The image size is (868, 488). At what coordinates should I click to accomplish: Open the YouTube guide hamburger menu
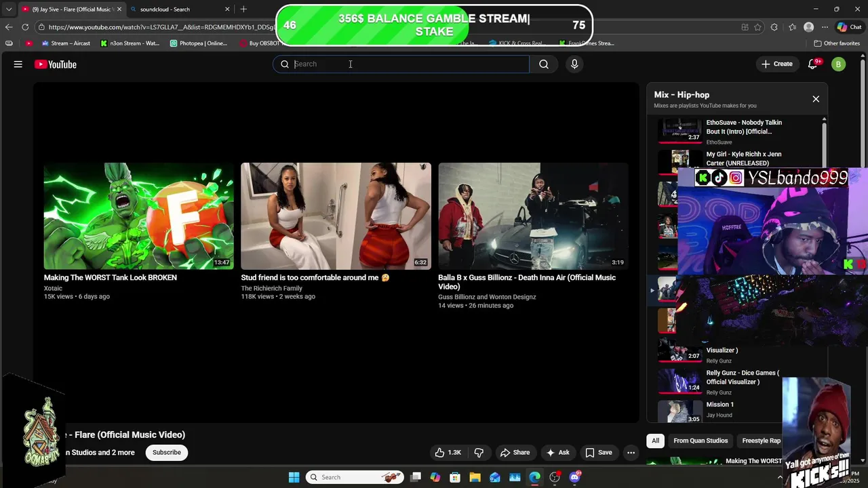coord(18,64)
